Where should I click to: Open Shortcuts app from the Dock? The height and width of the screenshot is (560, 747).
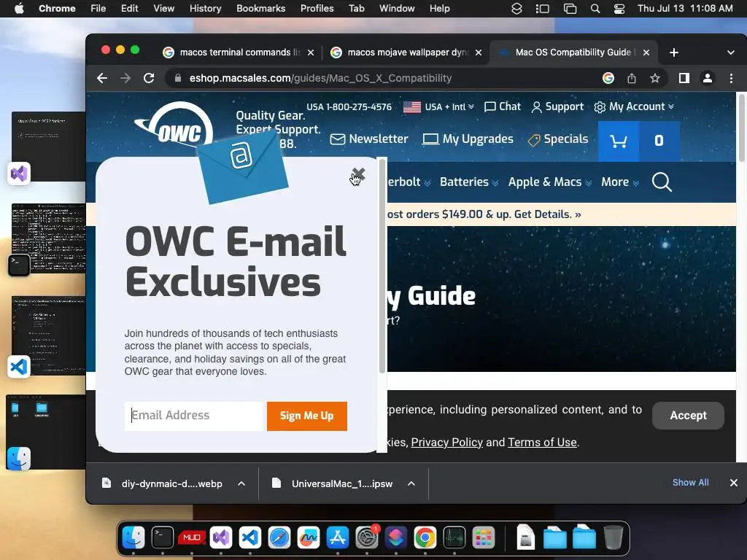click(x=396, y=538)
